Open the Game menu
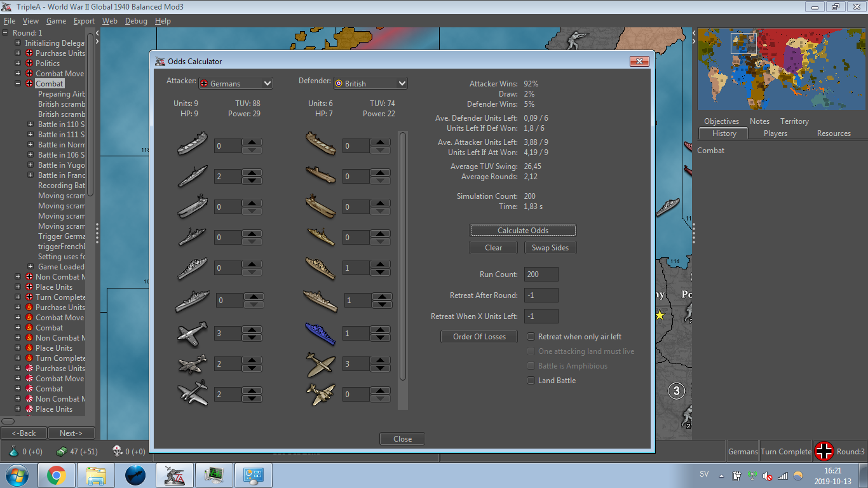Image resolution: width=868 pixels, height=488 pixels. point(56,21)
